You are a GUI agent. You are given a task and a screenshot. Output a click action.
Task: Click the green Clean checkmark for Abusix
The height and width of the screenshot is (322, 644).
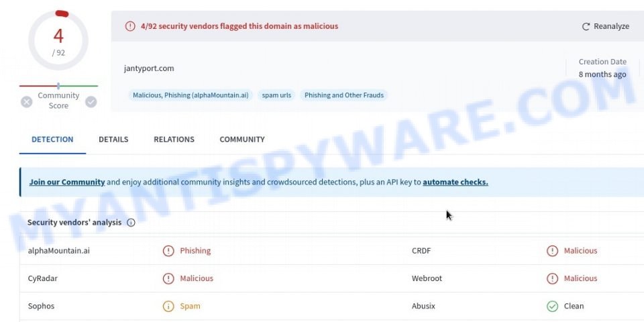click(552, 306)
